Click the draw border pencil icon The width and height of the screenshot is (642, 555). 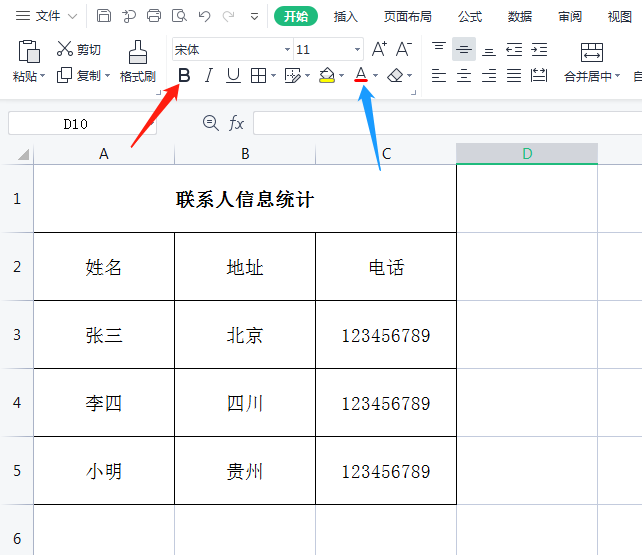[293, 75]
